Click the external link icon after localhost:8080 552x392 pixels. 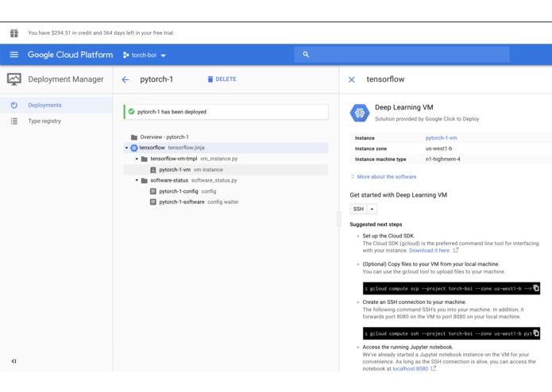pyautogui.click(x=434, y=368)
